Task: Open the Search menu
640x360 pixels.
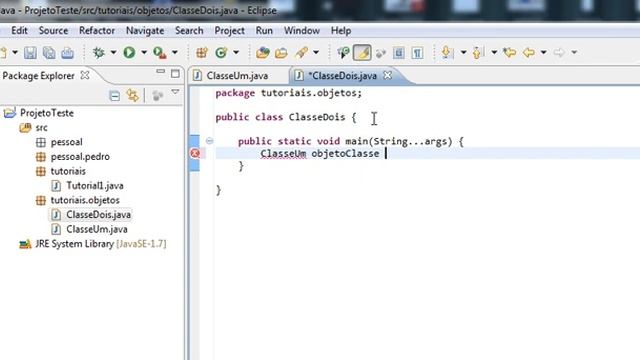Action: click(x=189, y=31)
